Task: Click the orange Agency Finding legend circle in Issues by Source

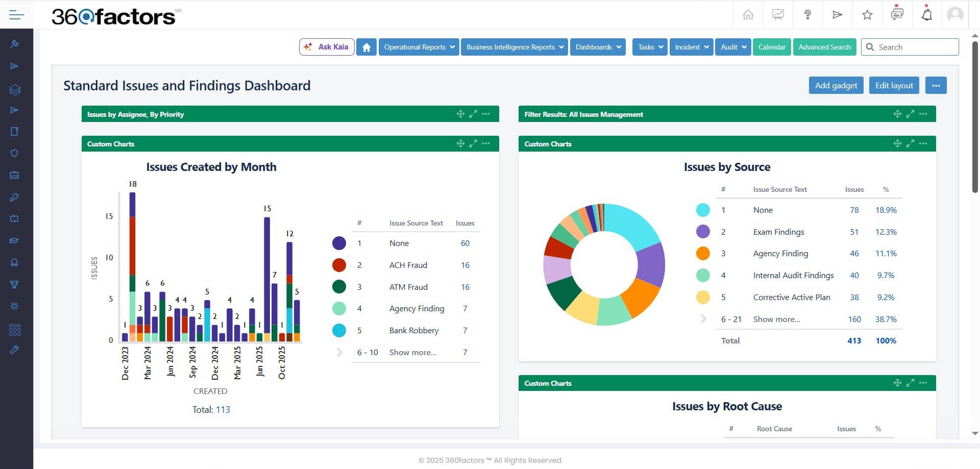Action: tap(703, 253)
